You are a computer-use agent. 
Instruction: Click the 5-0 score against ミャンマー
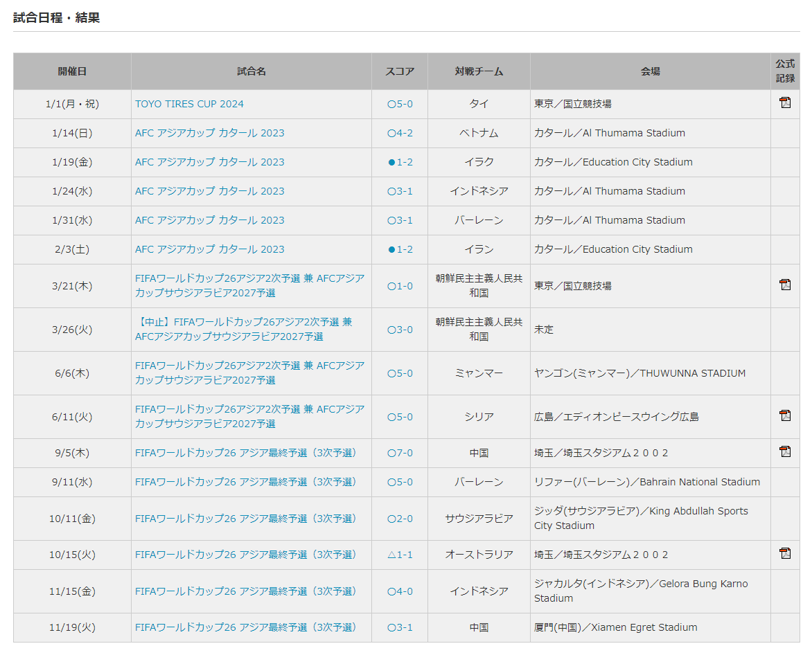click(x=400, y=373)
